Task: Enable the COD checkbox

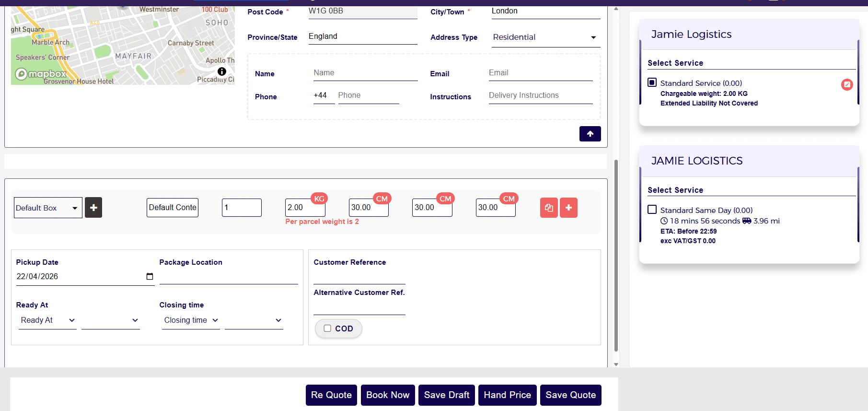Action: 327,329
